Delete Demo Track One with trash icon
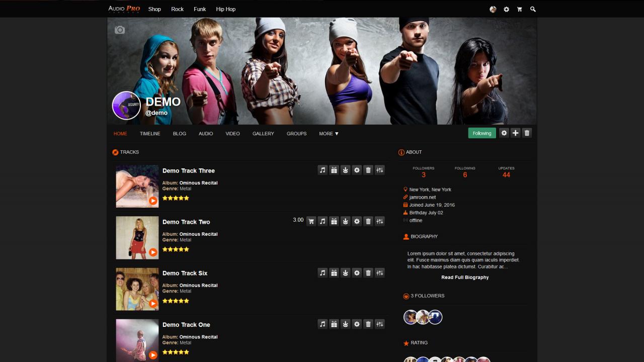644x362 pixels. coord(368,324)
